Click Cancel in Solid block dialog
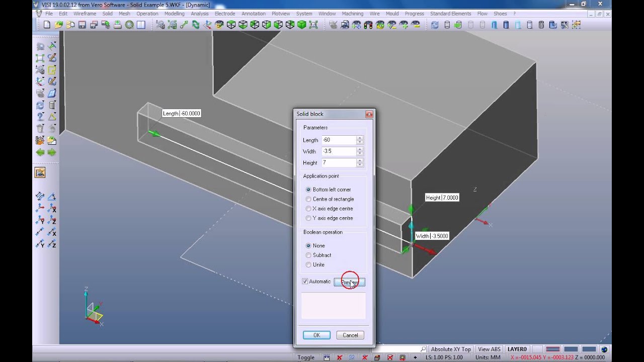The height and width of the screenshot is (362, 644). (350, 335)
